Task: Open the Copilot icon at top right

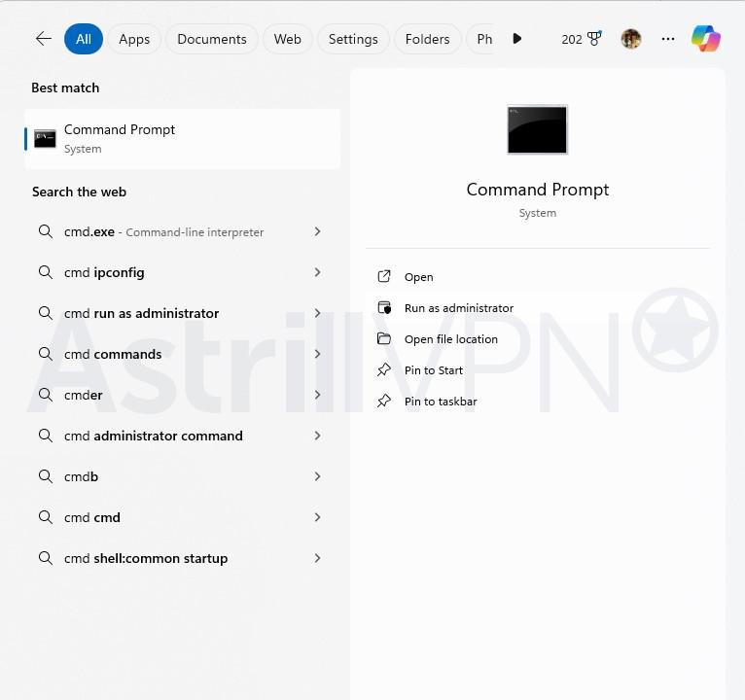Action: (706, 39)
